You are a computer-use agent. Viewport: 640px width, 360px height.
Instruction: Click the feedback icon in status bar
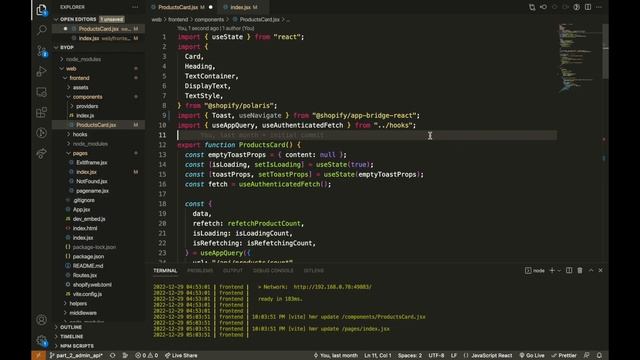587,356
